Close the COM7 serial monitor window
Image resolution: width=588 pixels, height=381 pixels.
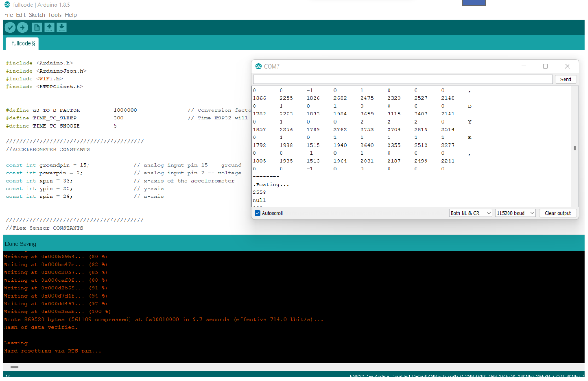(x=567, y=66)
